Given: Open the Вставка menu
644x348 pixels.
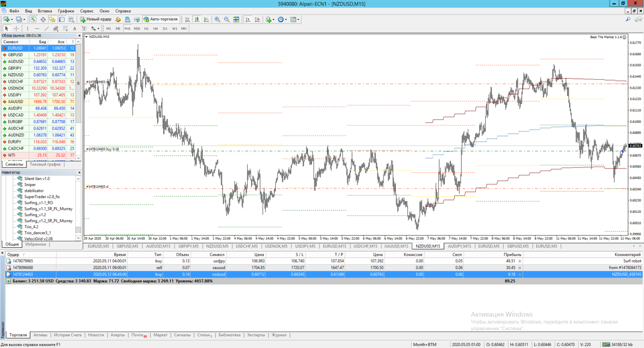Looking at the screenshot, I should tap(44, 10).
